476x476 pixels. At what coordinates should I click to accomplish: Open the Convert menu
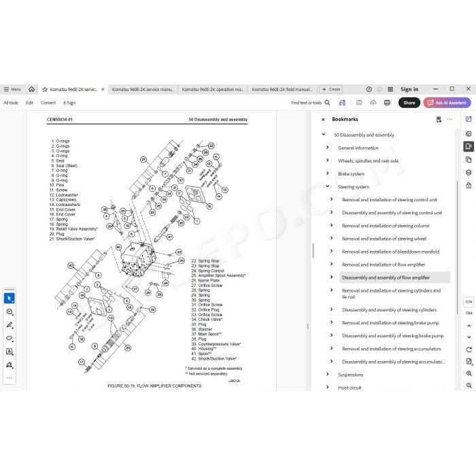[48, 103]
